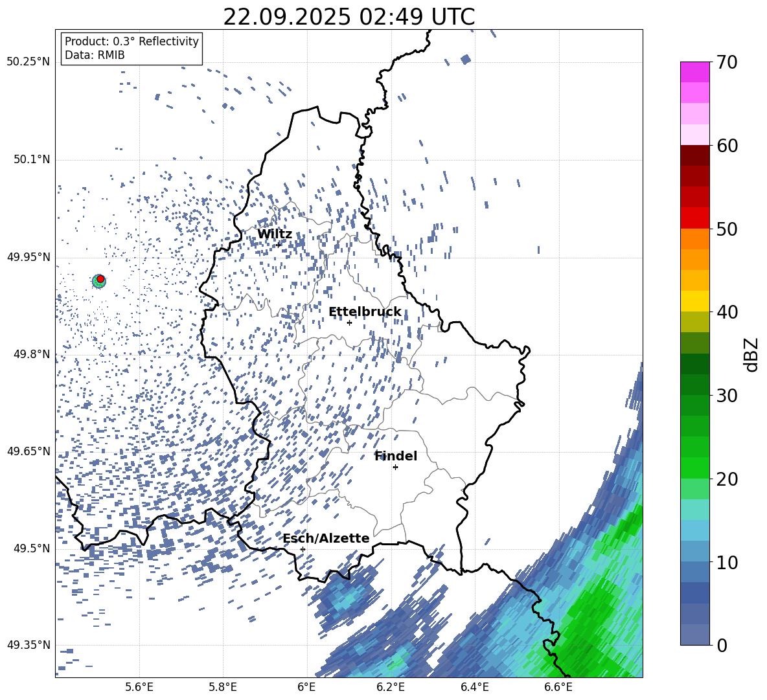The width and height of the screenshot is (767, 700).
Task: Click the dBZ colorbar axis label
Action: click(751, 354)
